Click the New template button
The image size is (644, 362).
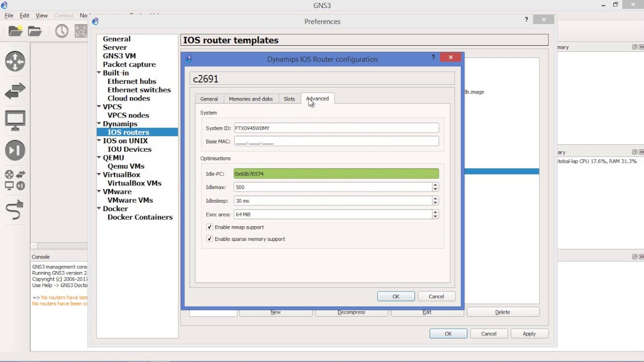pyautogui.click(x=275, y=312)
